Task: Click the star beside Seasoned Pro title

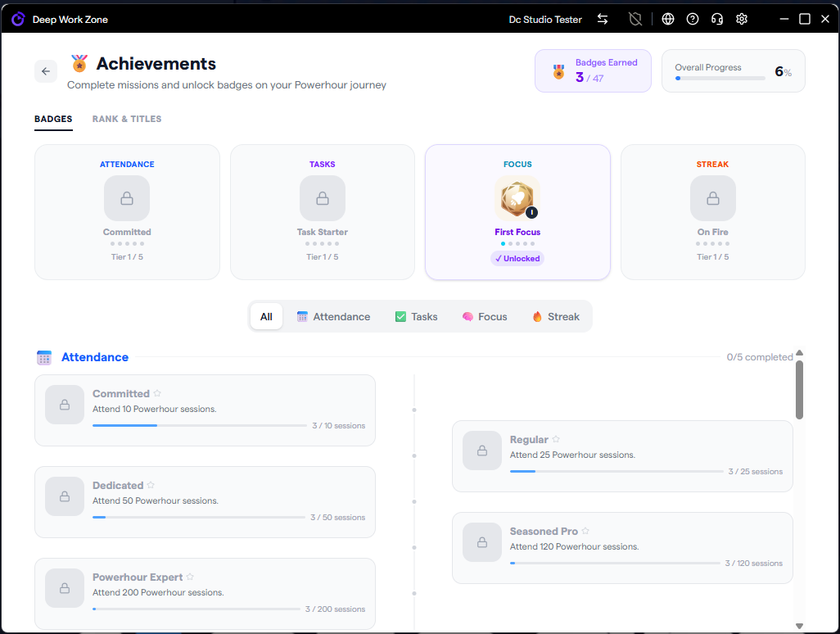Action: 585,531
